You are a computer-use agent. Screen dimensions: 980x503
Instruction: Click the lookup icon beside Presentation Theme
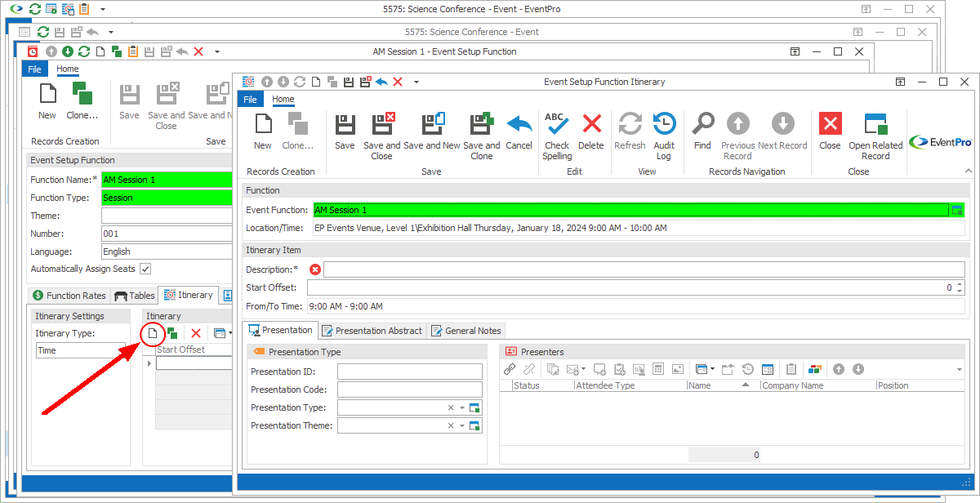pos(475,425)
